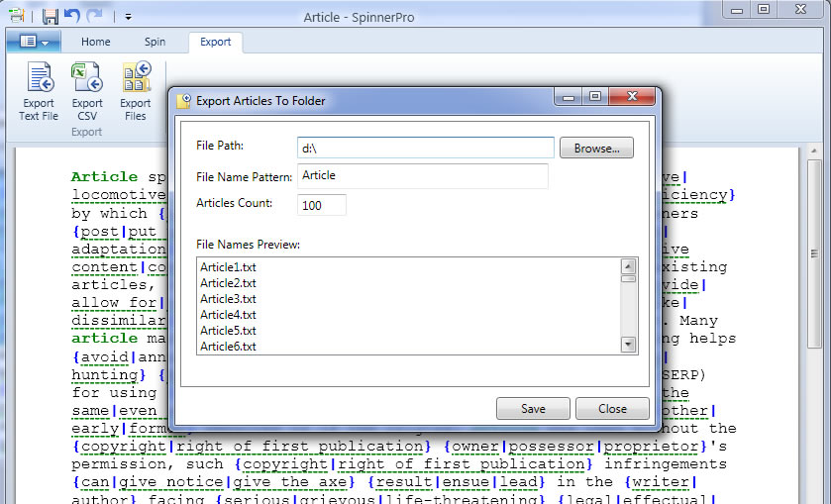Click the File Path input field
The image size is (831, 504).
(425, 148)
